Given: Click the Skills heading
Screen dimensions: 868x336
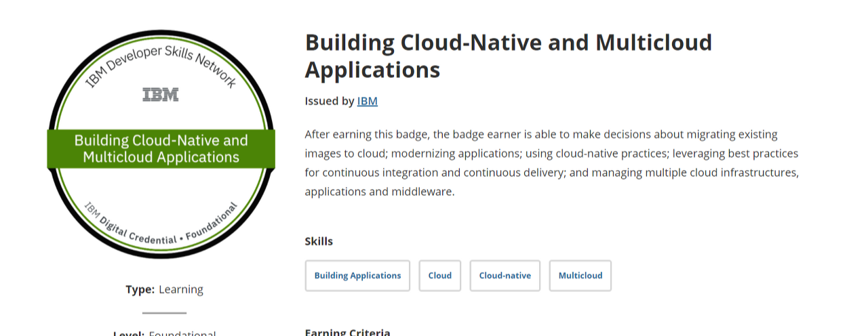Looking at the screenshot, I should (319, 241).
